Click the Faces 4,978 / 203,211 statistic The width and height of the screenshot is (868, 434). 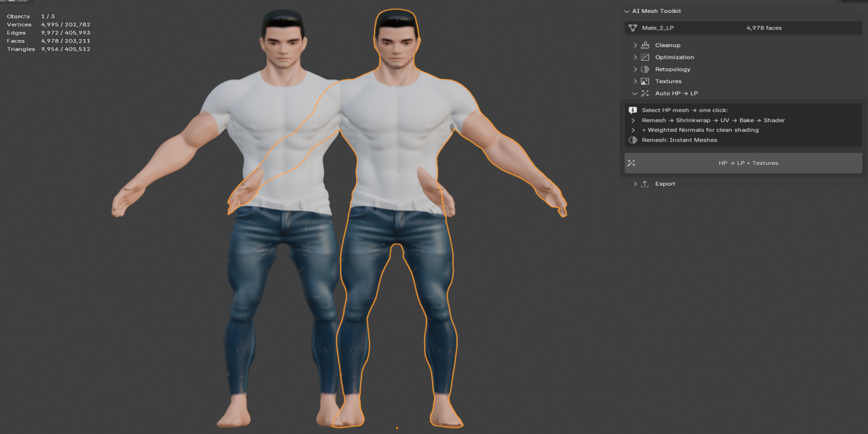click(48, 41)
